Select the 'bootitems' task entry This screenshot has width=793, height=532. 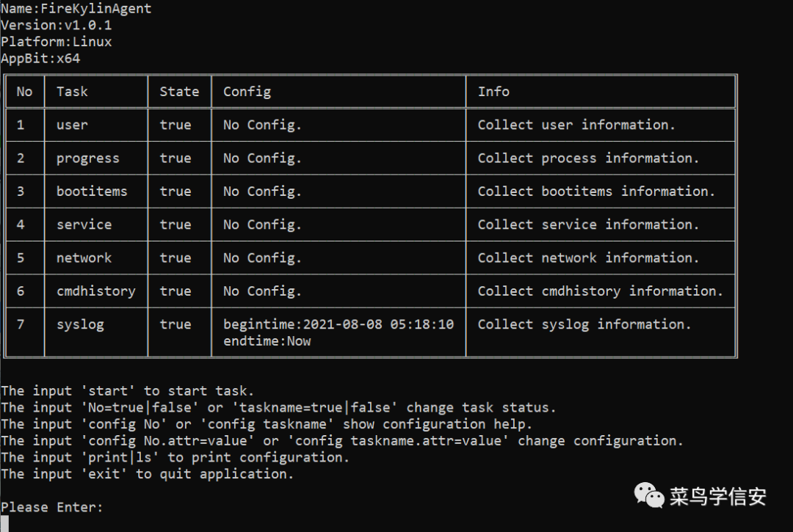click(x=92, y=192)
